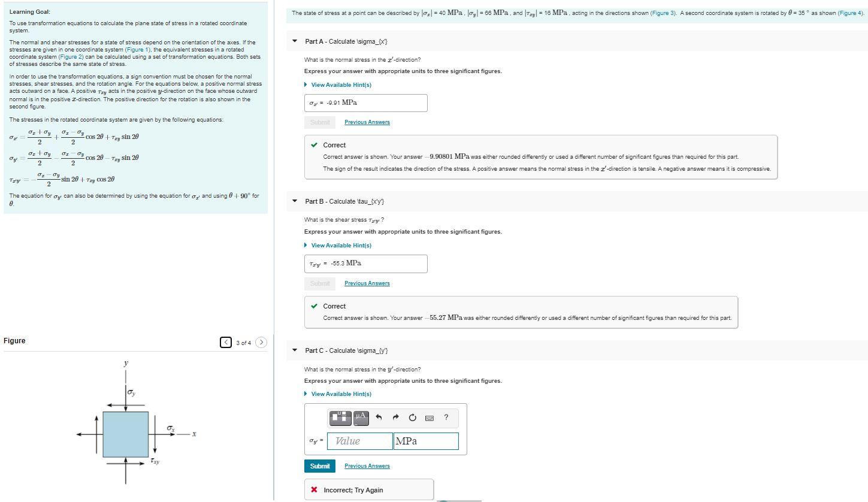The image size is (868, 502).
Task: Open Previous Answers link in Part C
Action: tap(367, 466)
